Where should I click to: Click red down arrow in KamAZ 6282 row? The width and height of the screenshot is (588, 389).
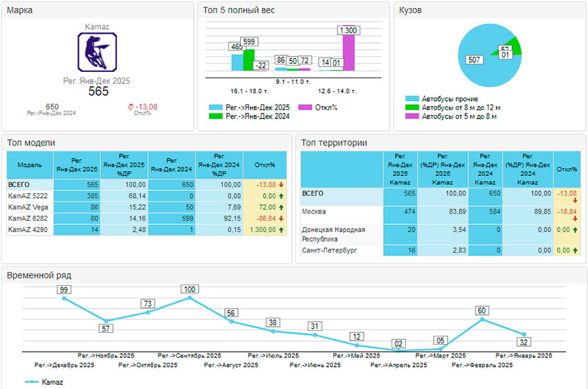coord(282,218)
